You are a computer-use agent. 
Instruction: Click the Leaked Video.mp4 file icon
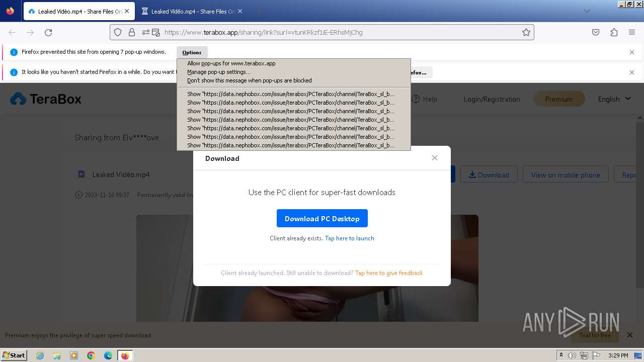click(x=82, y=174)
